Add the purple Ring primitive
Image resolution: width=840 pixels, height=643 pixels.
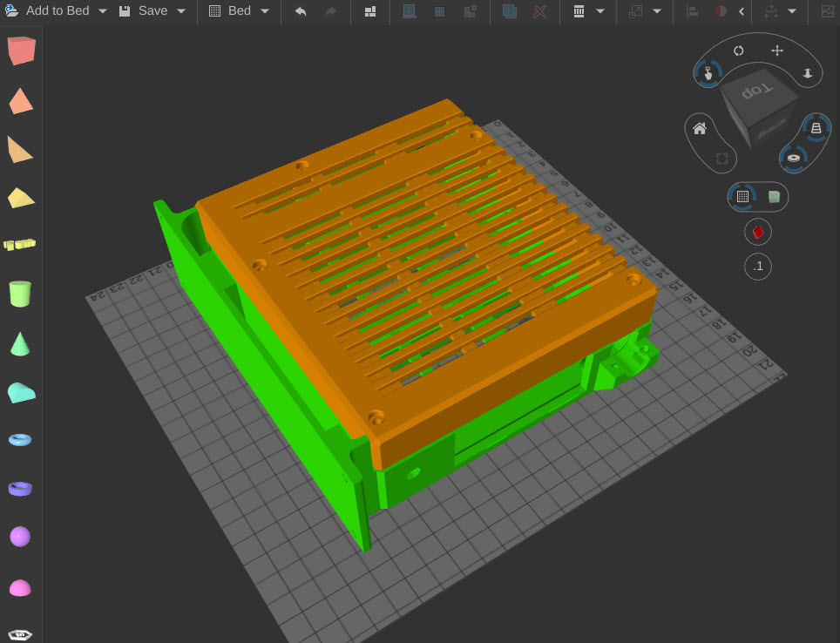(20, 489)
